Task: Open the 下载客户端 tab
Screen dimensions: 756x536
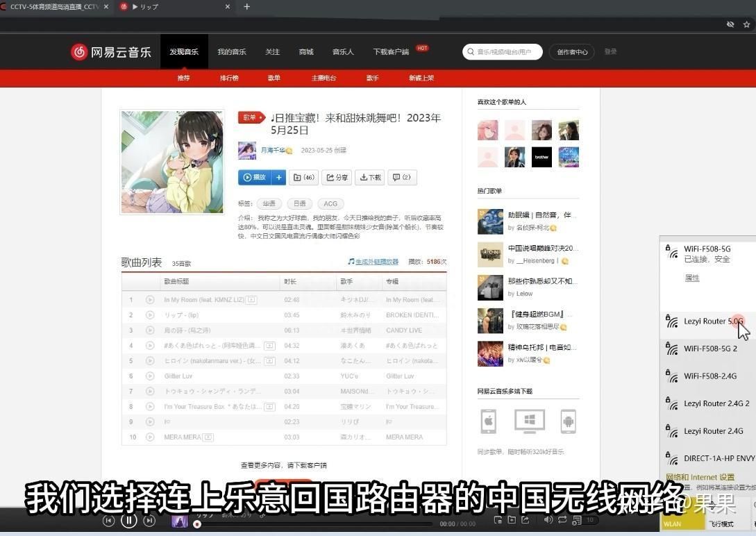Action: [x=391, y=51]
